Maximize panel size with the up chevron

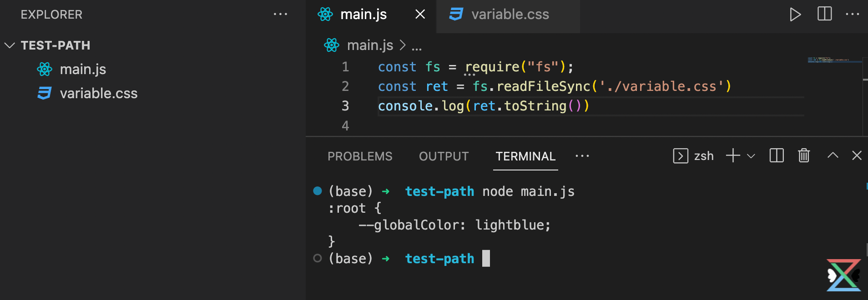coord(833,156)
